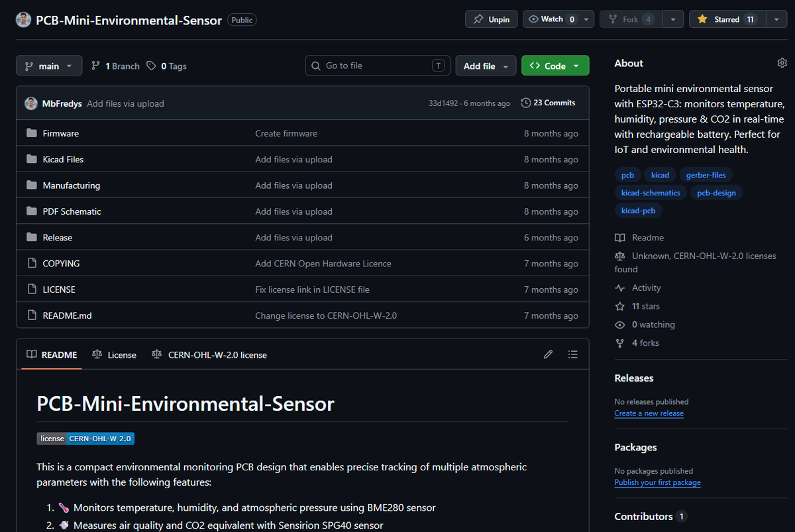
Task: Open the green Code dropdown
Action: click(555, 66)
